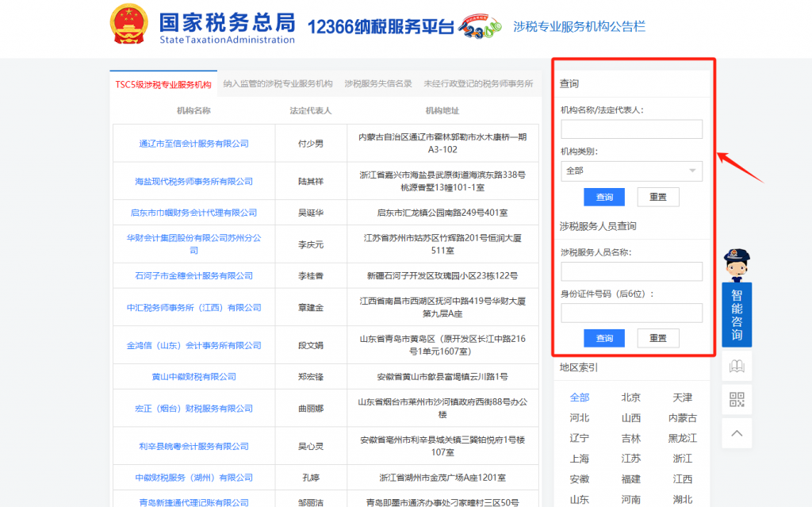Screen dimensions: 812x507
Task: Open the 机构类别 dropdown showing 全部
Action: (x=631, y=171)
